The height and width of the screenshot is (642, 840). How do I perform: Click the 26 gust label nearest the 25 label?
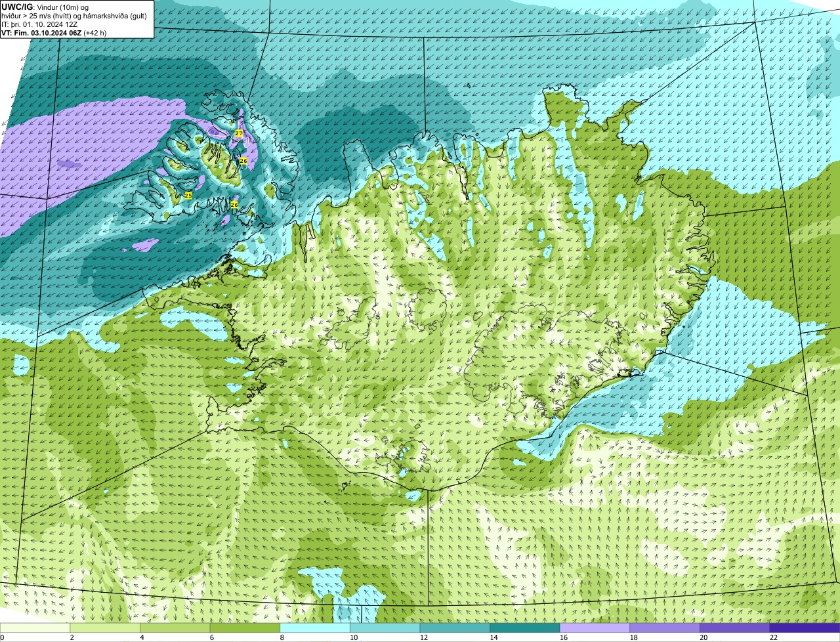point(234,205)
